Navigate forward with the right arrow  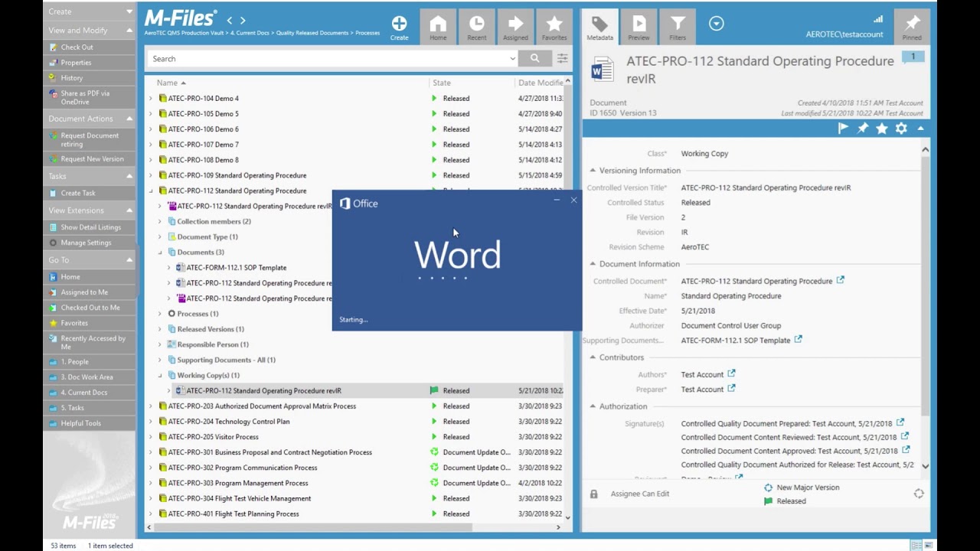pos(243,20)
